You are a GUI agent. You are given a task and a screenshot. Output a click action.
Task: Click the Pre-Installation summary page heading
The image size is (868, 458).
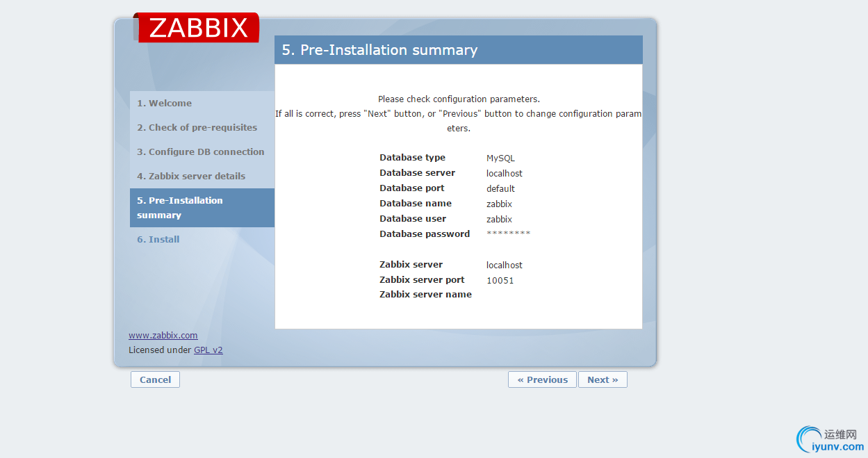tap(380, 50)
